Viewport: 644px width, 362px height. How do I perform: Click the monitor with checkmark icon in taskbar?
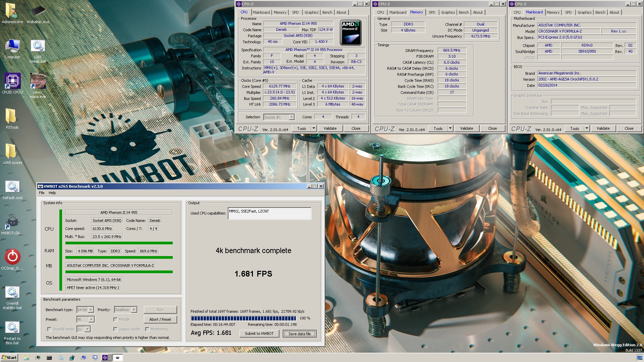(84, 358)
